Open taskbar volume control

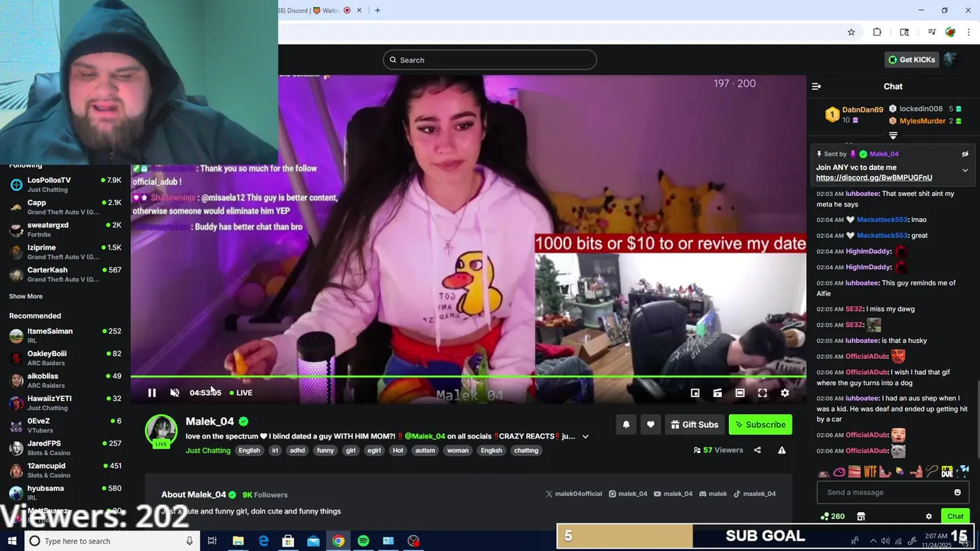click(885, 541)
